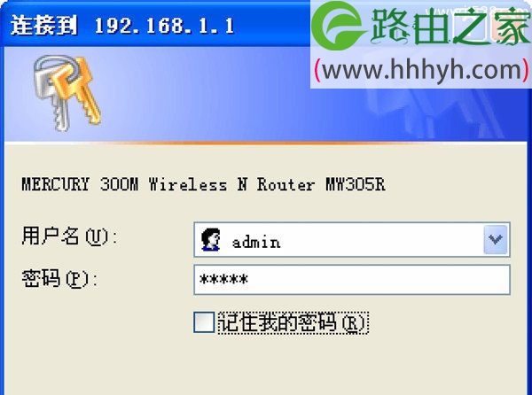Click the 记住我的密码(R) checkbox label
This screenshot has width=532, height=395.
coord(293,322)
